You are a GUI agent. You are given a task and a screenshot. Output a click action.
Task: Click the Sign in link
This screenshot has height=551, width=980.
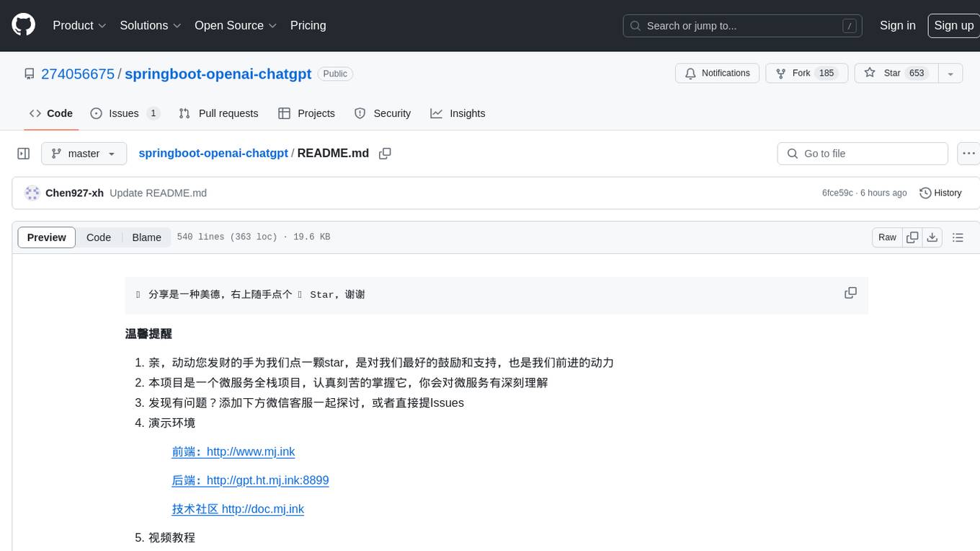[897, 25]
